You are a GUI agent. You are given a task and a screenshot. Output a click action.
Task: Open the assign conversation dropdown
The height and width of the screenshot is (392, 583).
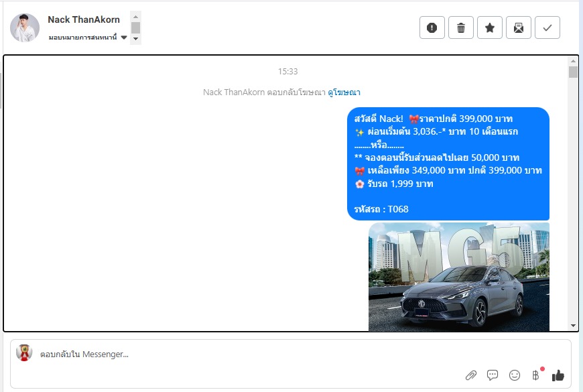point(88,38)
